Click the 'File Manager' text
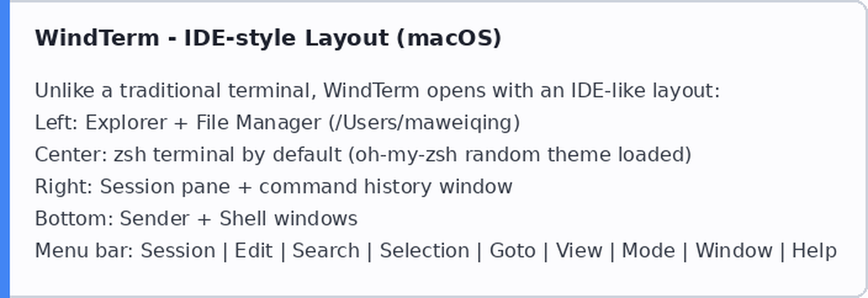868x298 pixels. (x=258, y=123)
